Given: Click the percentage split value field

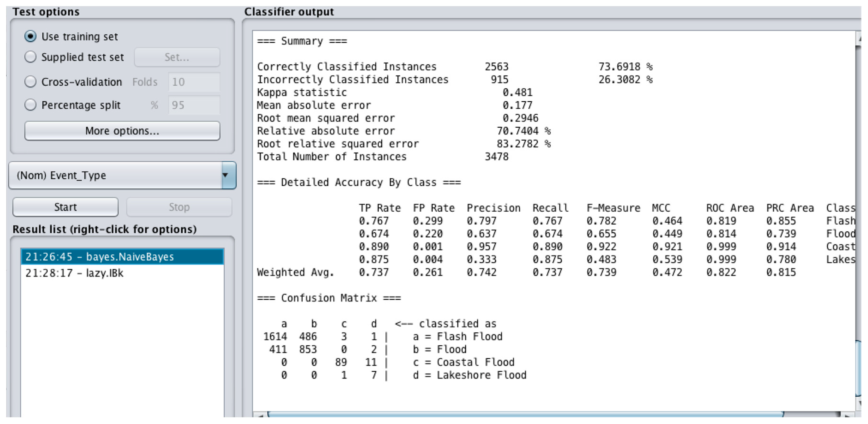Looking at the screenshot, I should coord(194,105).
